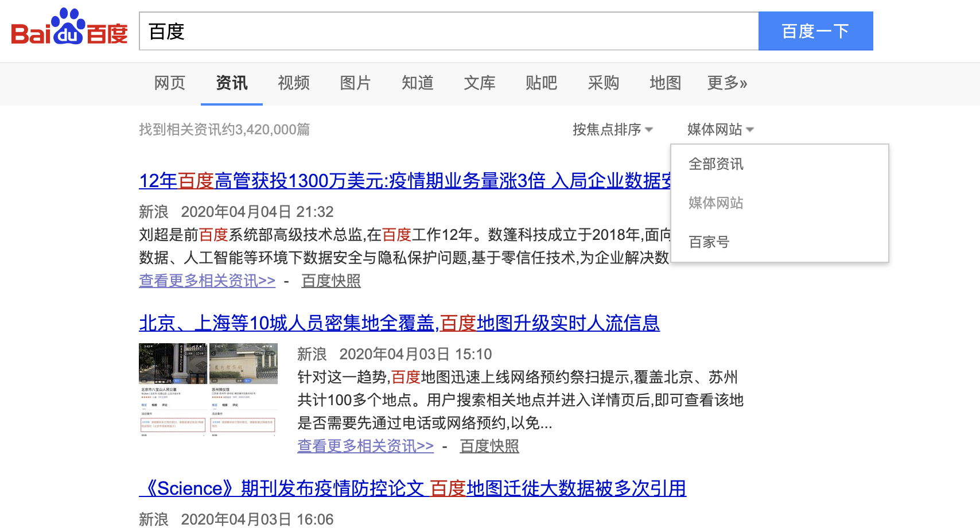Open the 图片 tab
980x528 pixels.
[356, 83]
